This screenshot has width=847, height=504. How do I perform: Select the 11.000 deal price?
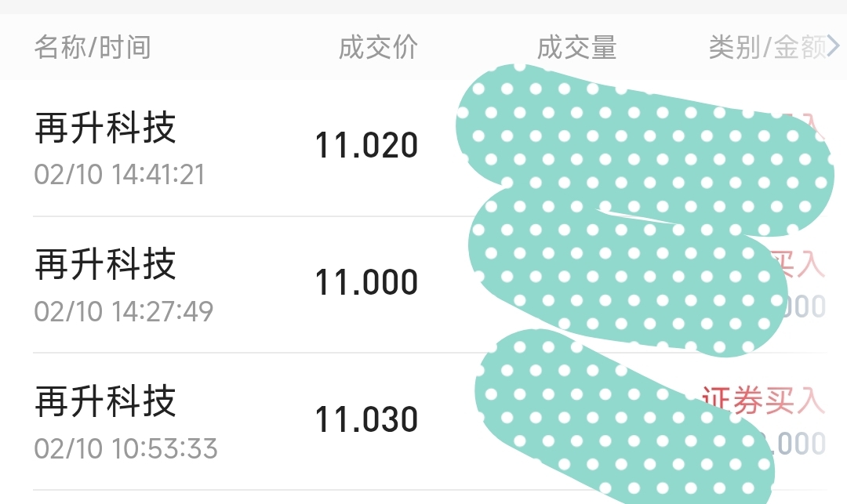(366, 281)
